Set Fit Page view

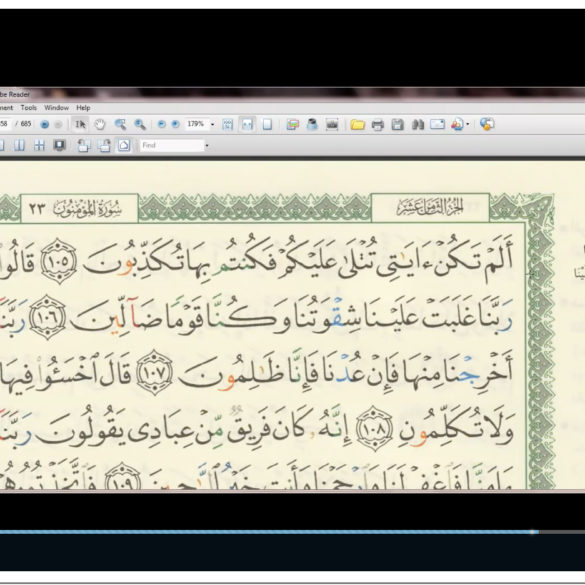[x=268, y=124]
